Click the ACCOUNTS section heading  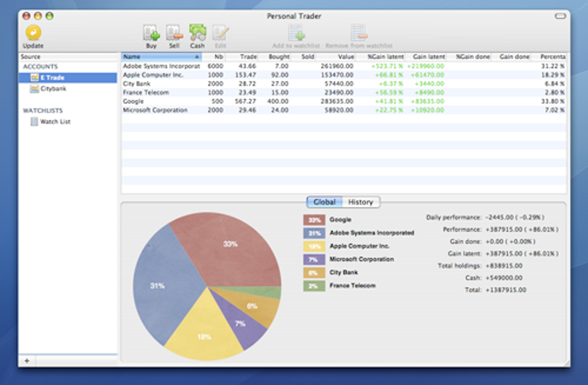(x=40, y=67)
